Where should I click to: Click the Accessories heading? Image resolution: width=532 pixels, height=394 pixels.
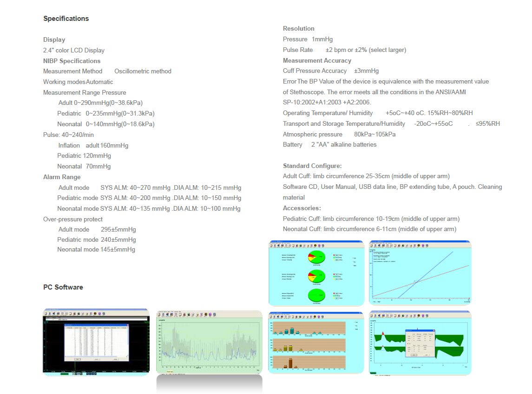point(302,208)
